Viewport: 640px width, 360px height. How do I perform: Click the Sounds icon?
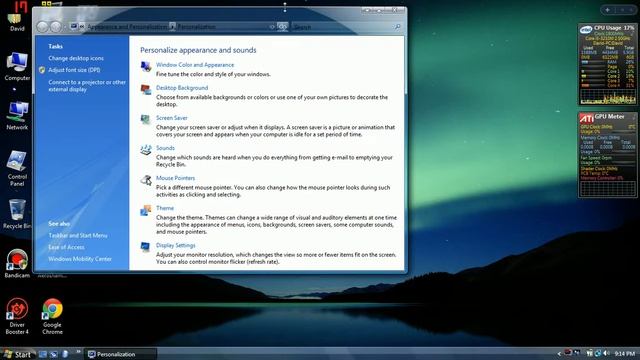coord(146,150)
